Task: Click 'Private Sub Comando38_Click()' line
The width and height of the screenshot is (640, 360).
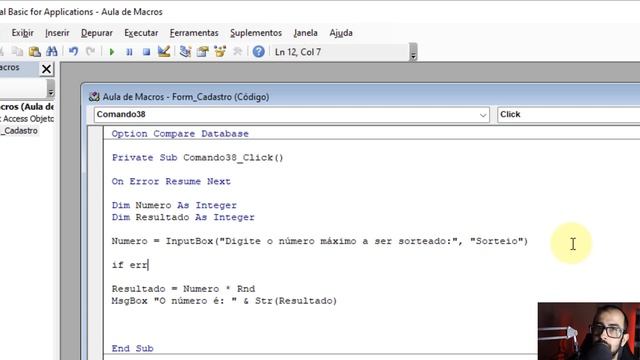Action: [x=198, y=158]
